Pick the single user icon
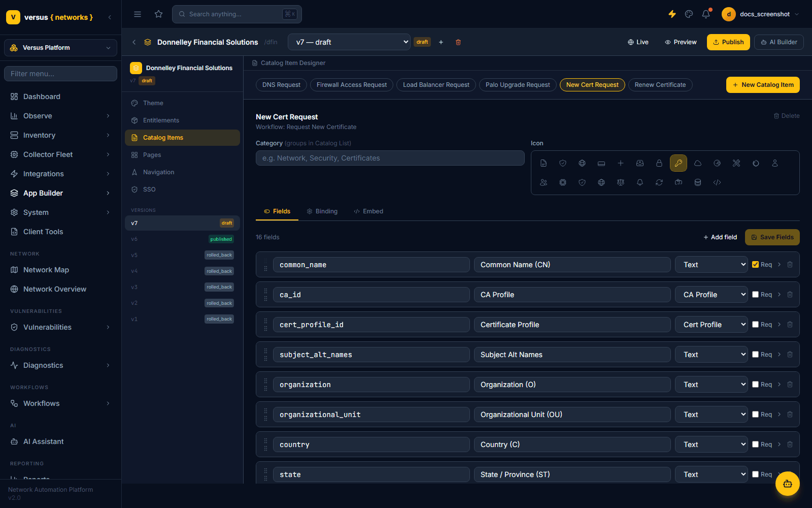 (x=775, y=163)
